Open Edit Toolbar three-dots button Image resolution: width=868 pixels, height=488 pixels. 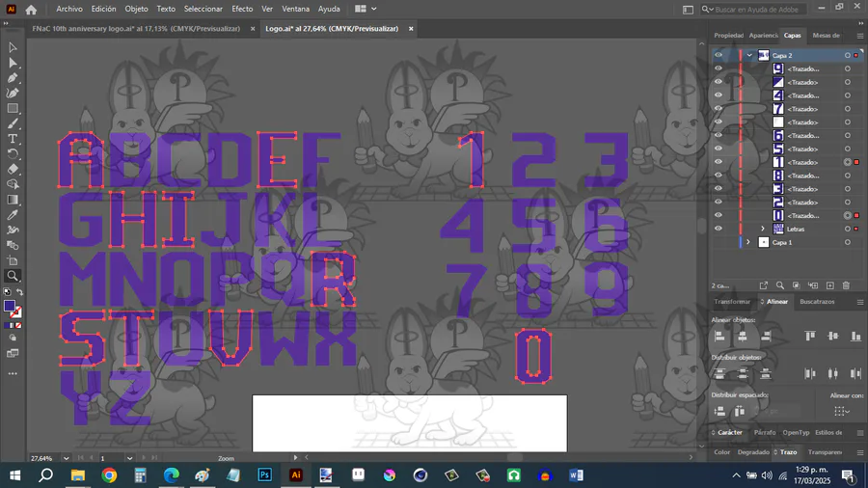[x=13, y=374]
